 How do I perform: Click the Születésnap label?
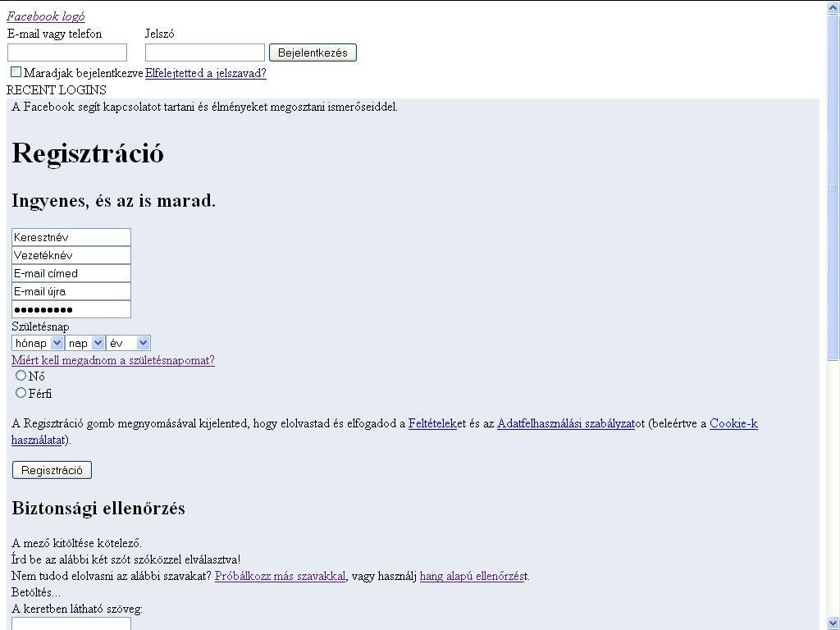(x=40, y=326)
